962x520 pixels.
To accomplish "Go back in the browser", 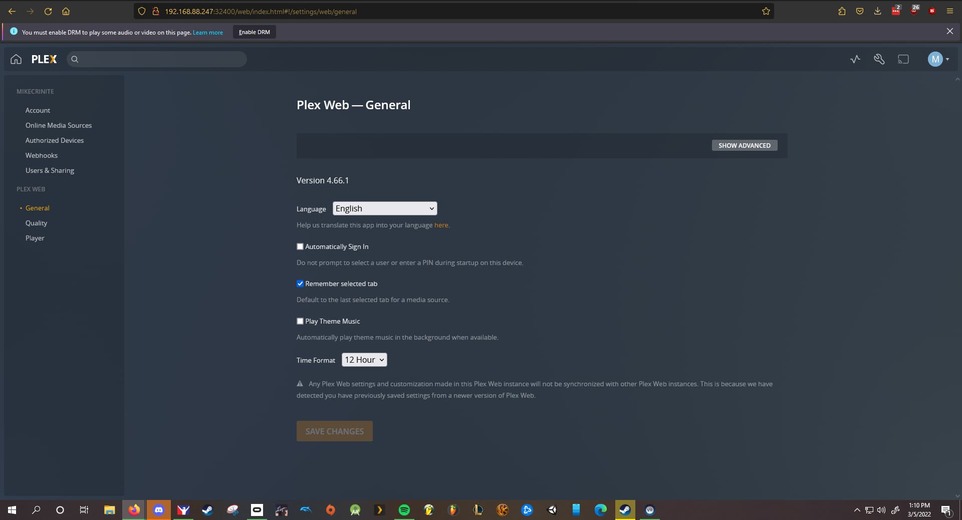I will click(12, 11).
